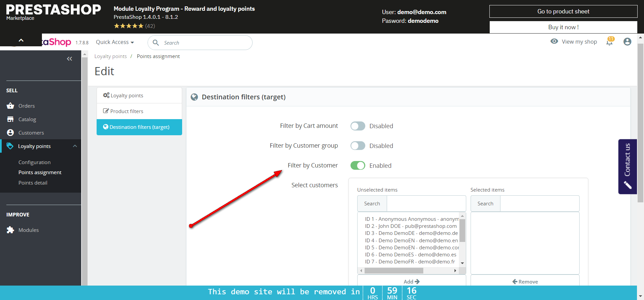The width and height of the screenshot is (644, 300).
Task: Focus the Selected items search field
Action: 540,203
